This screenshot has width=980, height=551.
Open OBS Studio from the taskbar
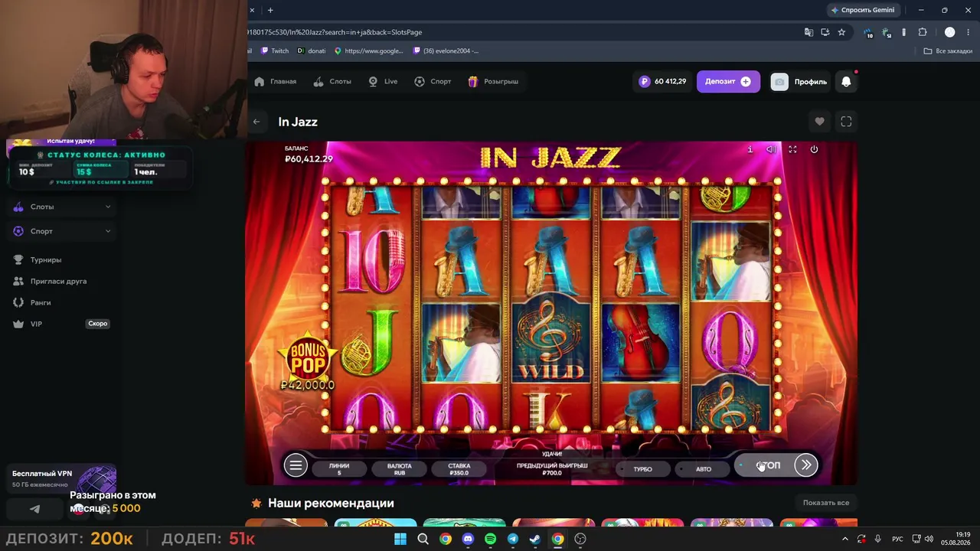(580, 539)
